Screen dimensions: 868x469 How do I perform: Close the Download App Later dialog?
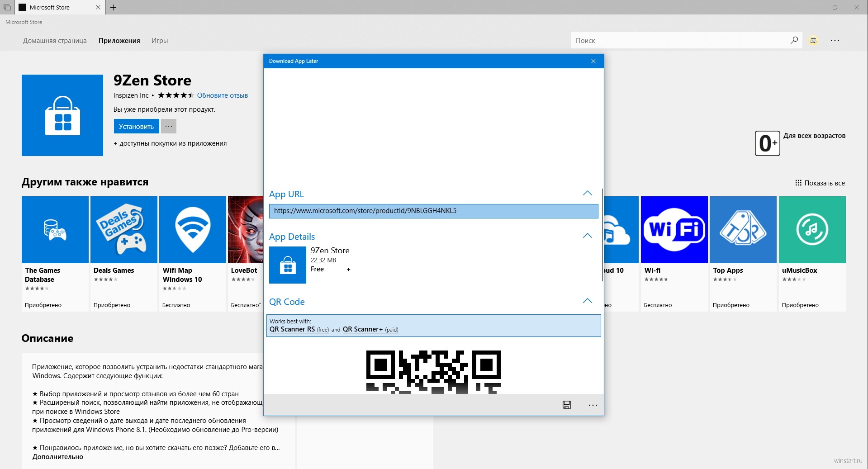[x=593, y=61]
